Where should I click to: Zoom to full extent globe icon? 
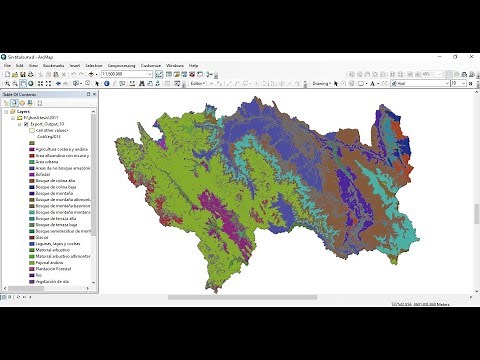pos(31,83)
